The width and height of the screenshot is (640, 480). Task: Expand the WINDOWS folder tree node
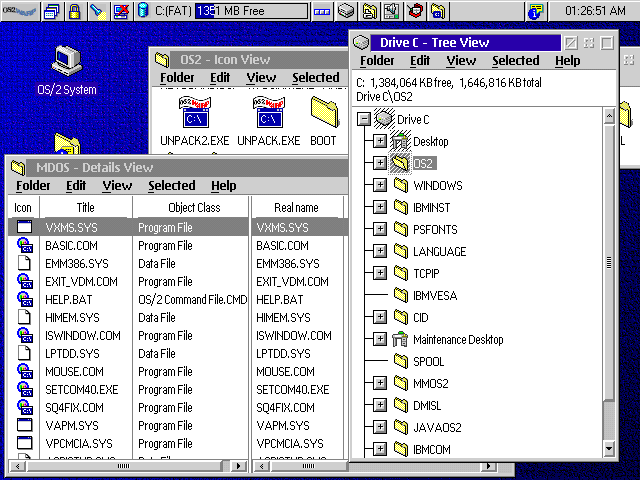click(380, 185)
